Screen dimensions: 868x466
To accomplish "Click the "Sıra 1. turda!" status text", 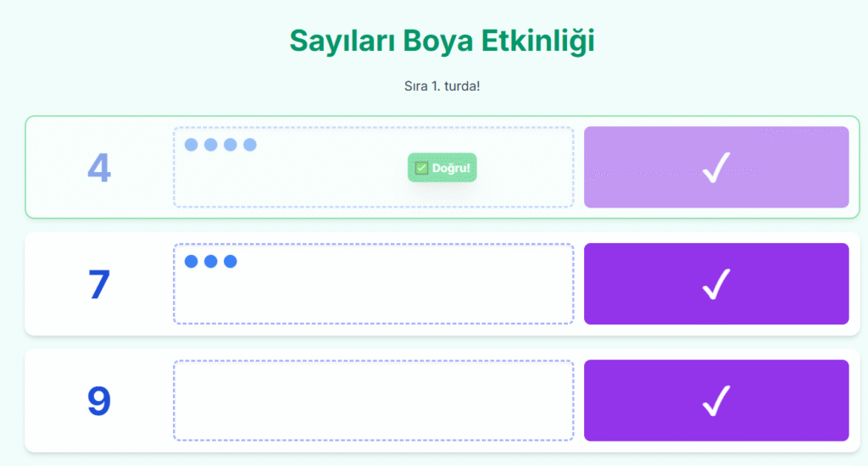I will (x=442, y=86).
